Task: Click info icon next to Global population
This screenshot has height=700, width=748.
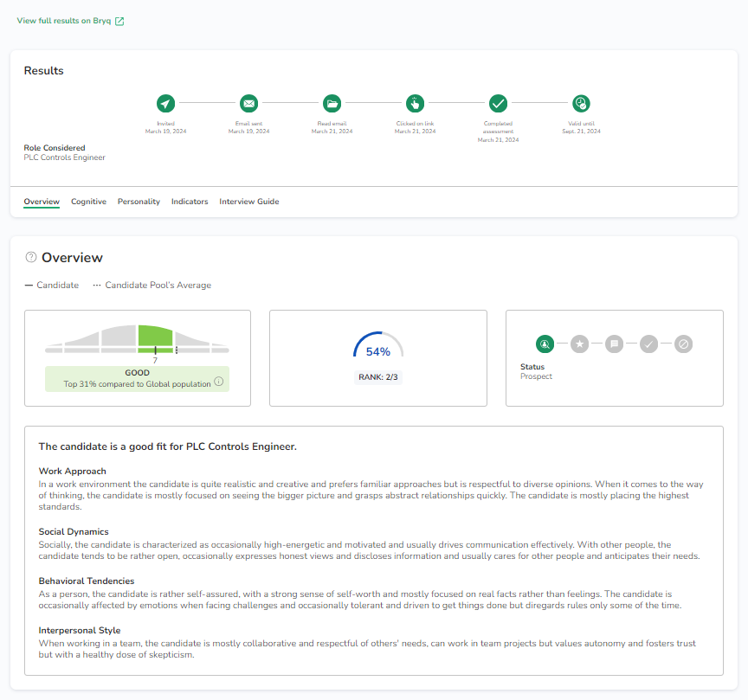Action: [x=219, y=382]
